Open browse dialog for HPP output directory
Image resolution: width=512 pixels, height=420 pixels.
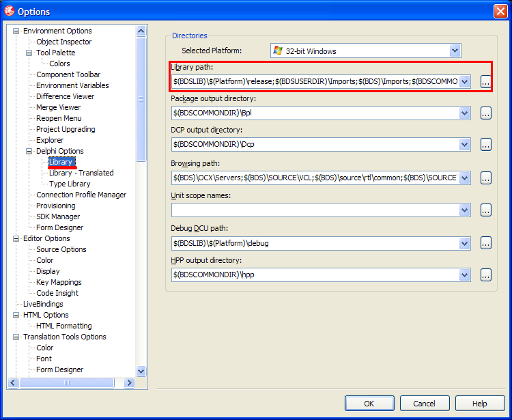click(485, 275)
